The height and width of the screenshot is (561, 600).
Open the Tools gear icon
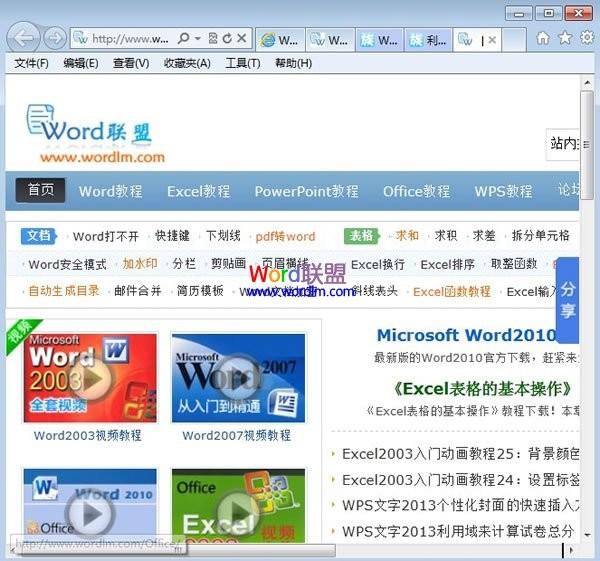[587, 38]
